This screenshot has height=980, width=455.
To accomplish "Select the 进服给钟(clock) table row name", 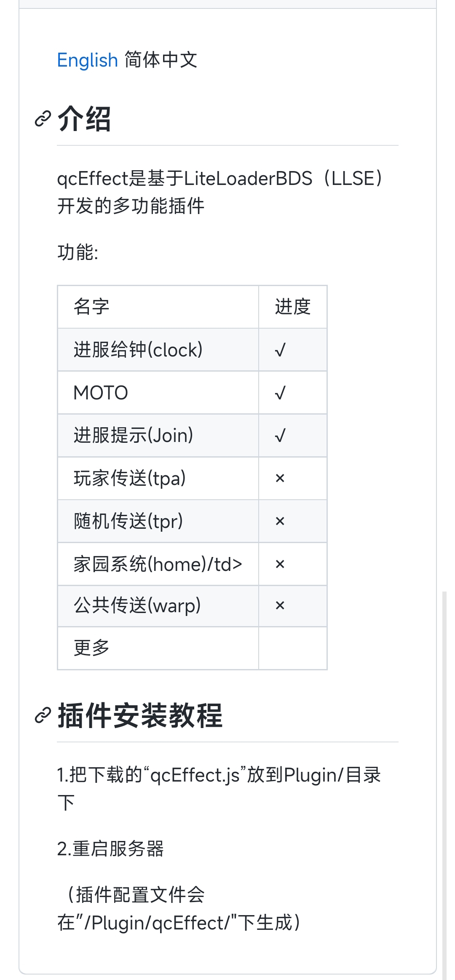I will tap(138, 350).
